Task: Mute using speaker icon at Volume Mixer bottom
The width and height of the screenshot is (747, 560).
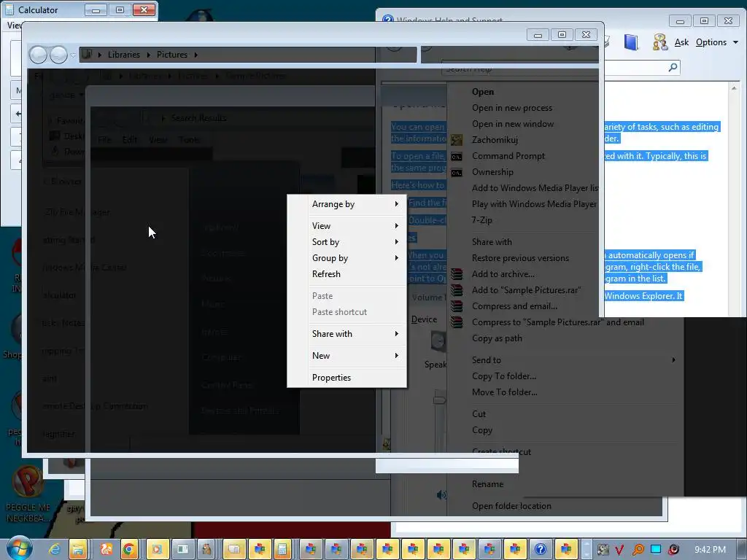Action: (441, 495)
